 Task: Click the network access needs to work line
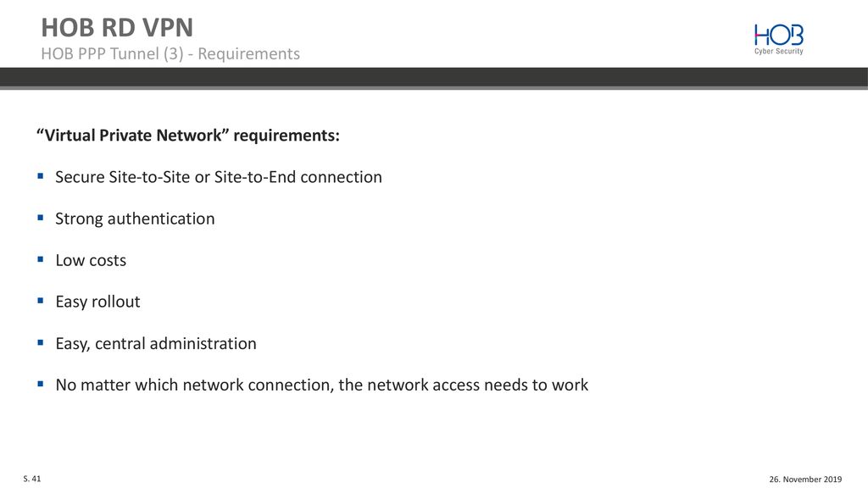click(321, 385)
